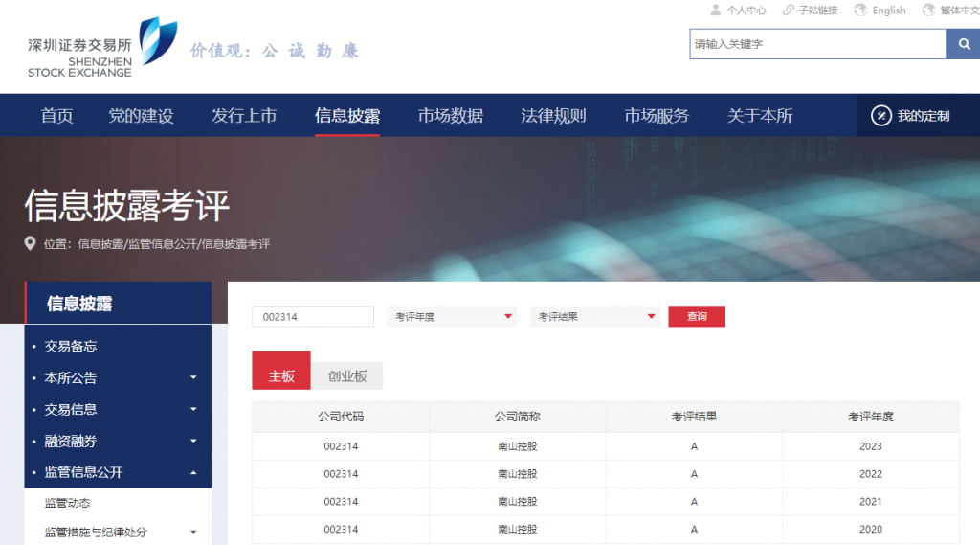
Task: Open 监管动态 sidebar link
Action: [x=67, y=503]
